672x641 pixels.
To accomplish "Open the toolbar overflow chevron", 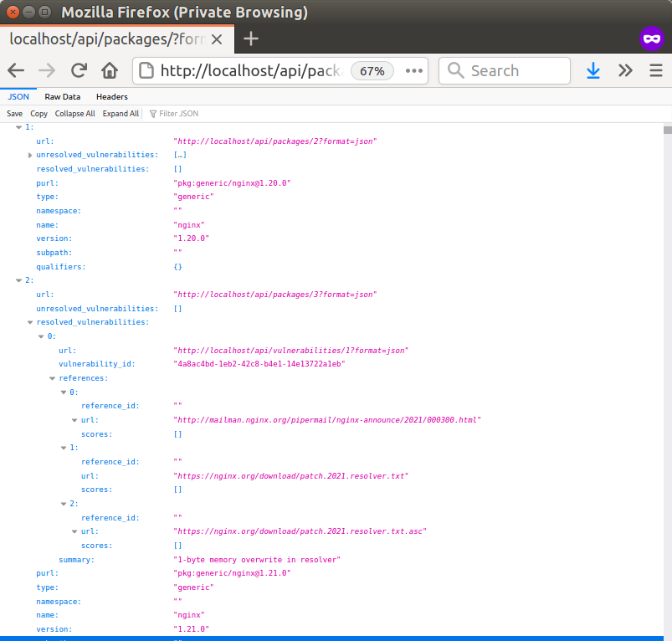I will [624, 70].
